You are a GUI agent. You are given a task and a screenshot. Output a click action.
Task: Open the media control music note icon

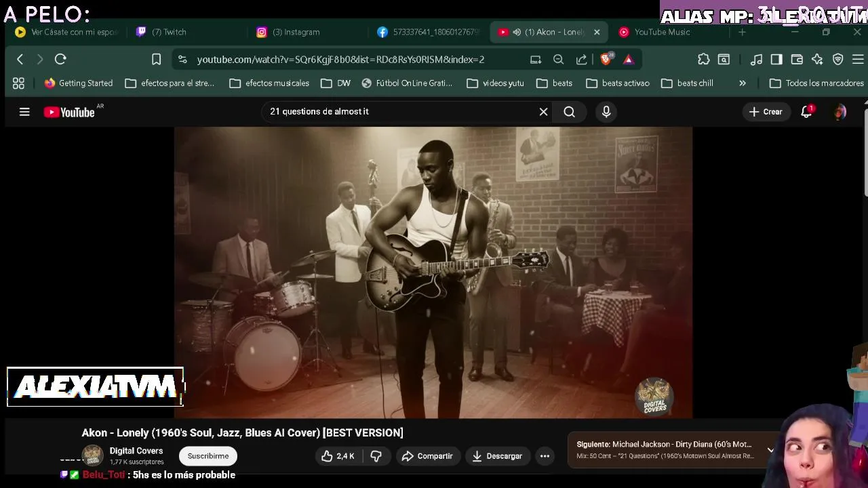757,60
